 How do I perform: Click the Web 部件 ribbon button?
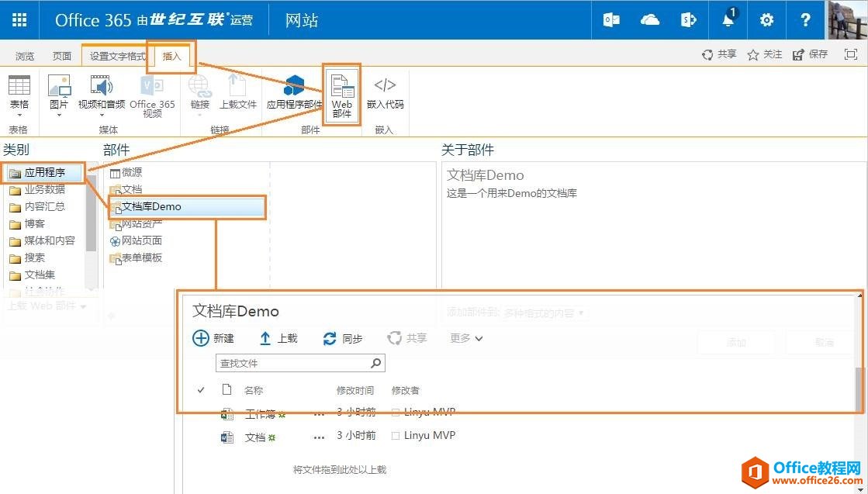click(341, 94)
